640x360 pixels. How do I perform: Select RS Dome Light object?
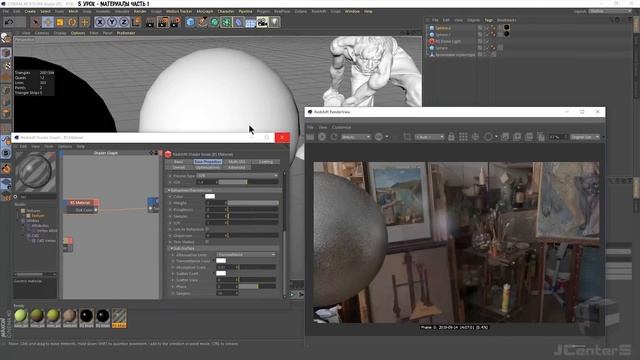[x=448, y=41]
